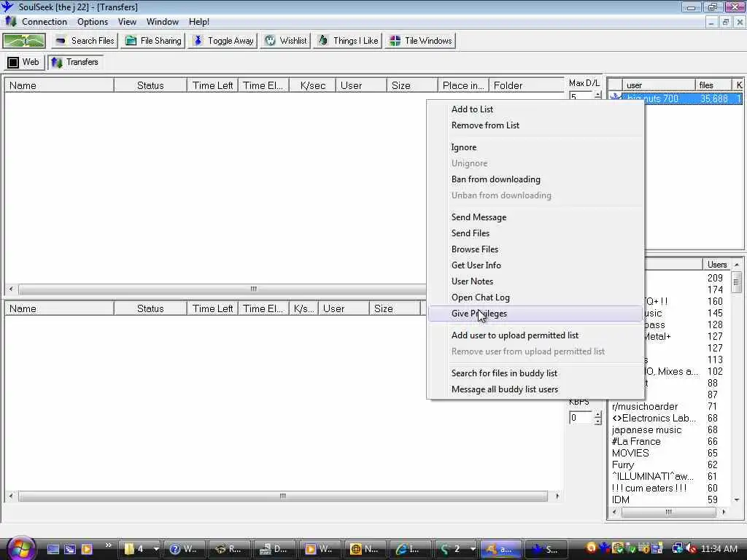This screenshot has width=747, height=560.
Task: Select room r/musichoarder
Action: pyautogui.click(x=645, y=407)
